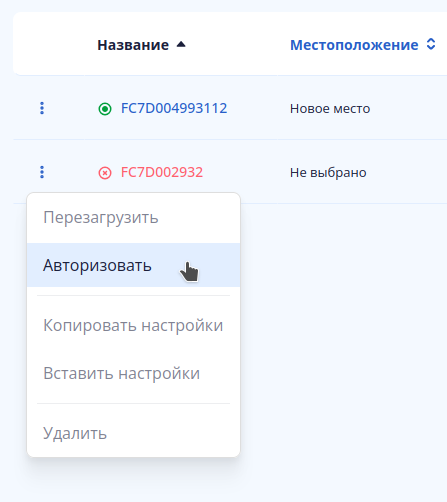Click the Не выбрано location cell
The height and width of the screenshot is (502, 447).
click(328, 173)
